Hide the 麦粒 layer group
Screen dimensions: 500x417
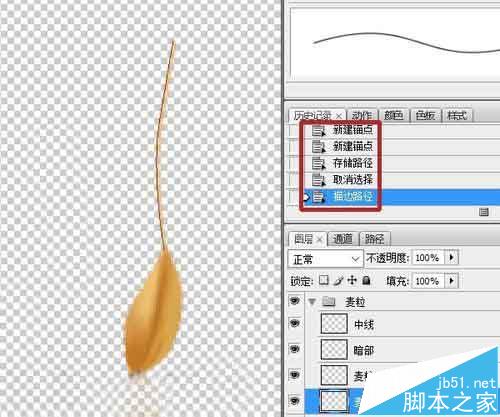point(294,301)
